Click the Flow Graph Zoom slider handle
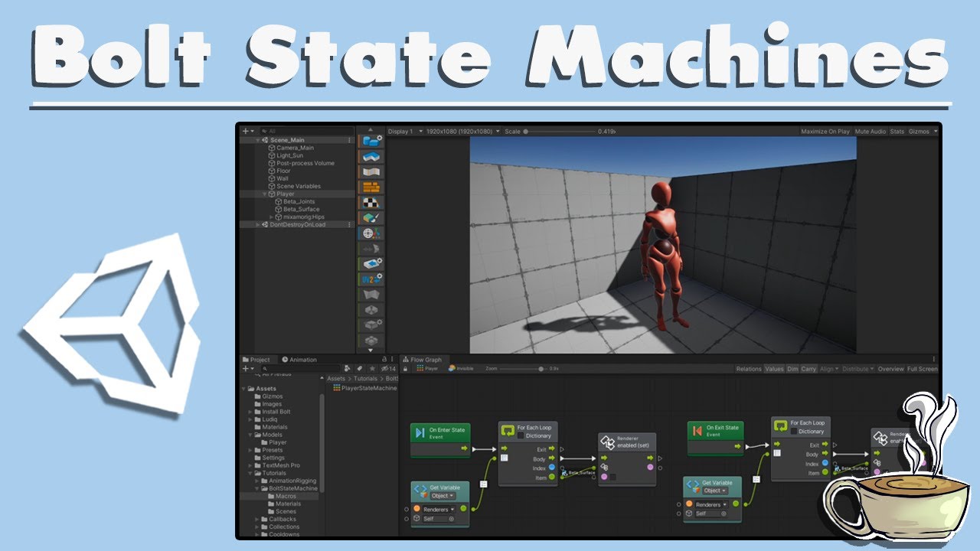This screenshot has height=551, width=980. (x=542, y=369)
